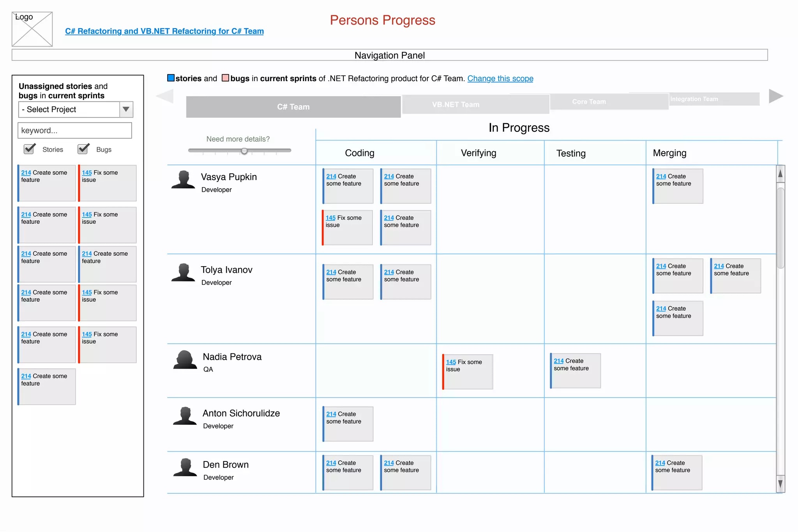Click the Change this scope link
The height and width of the screenshot is (532, 798).
(500, 78)
